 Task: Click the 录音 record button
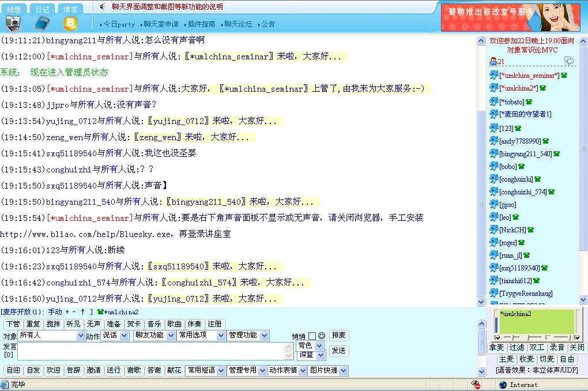point(557,348)
